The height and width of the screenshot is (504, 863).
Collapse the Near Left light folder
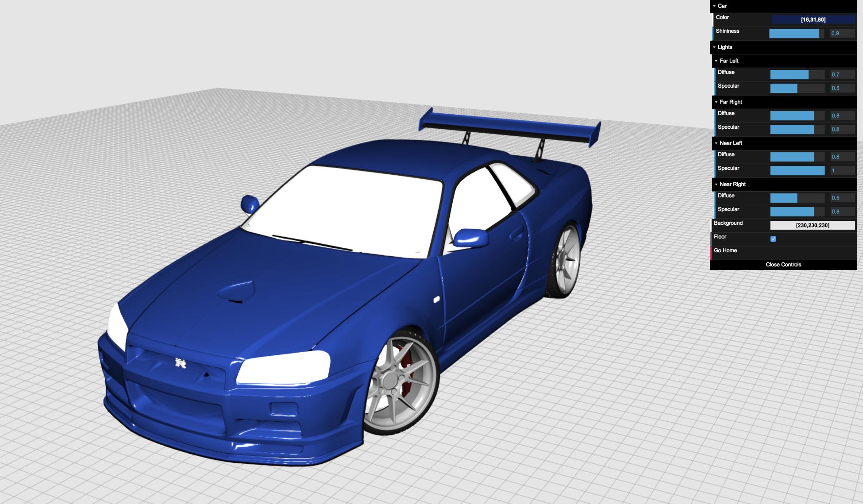(730, 143)
